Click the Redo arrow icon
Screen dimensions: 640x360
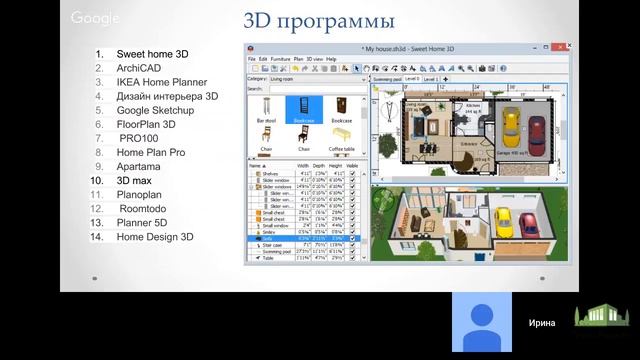pyautogui.click(x=304, y=69)
